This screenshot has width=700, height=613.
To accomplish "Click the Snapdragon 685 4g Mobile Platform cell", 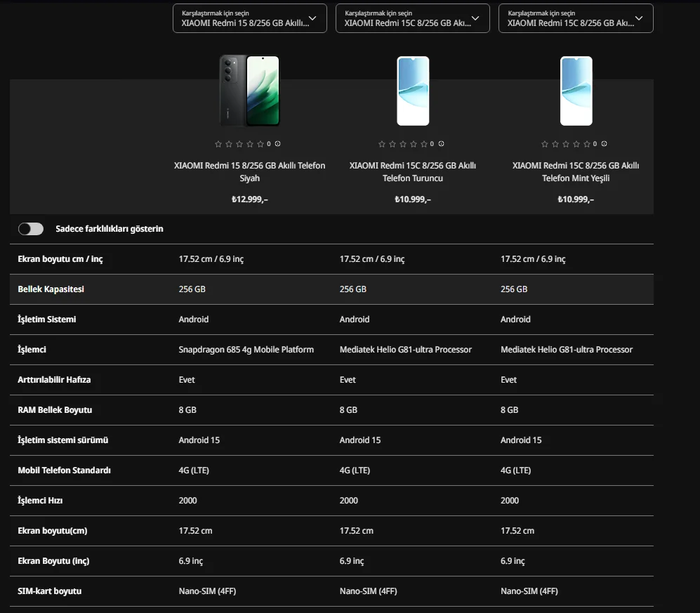I will (246, 350).
